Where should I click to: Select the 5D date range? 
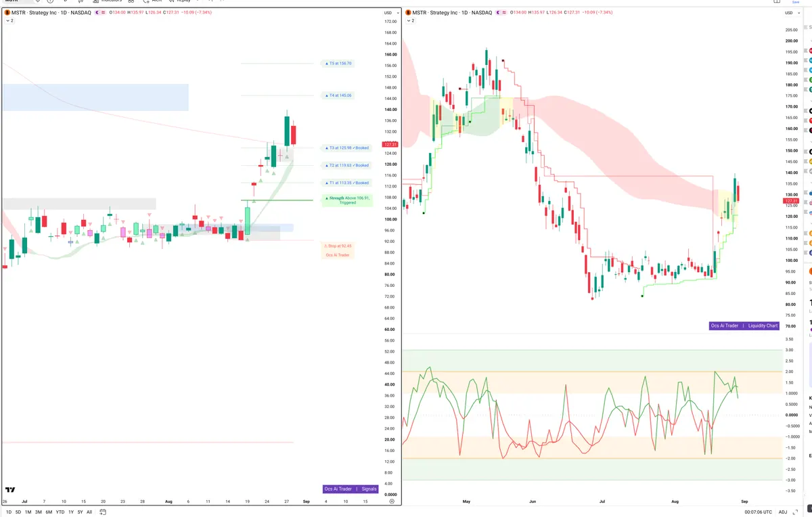pos(18,512)
